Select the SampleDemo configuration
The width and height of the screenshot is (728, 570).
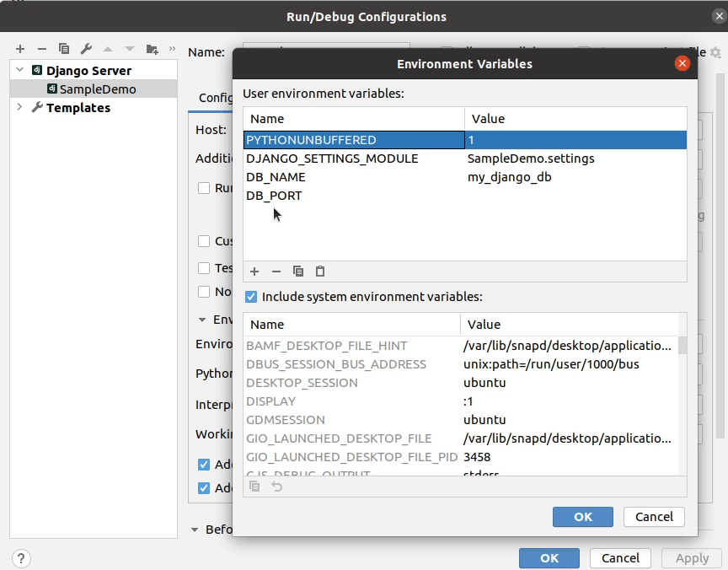80,89
